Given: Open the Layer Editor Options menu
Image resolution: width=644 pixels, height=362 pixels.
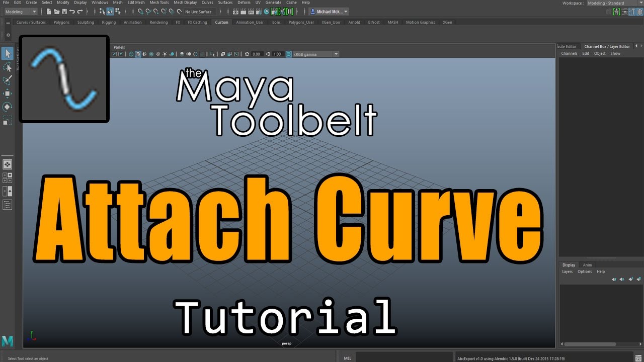Looking at the screenshot, I should coord(585,271).
